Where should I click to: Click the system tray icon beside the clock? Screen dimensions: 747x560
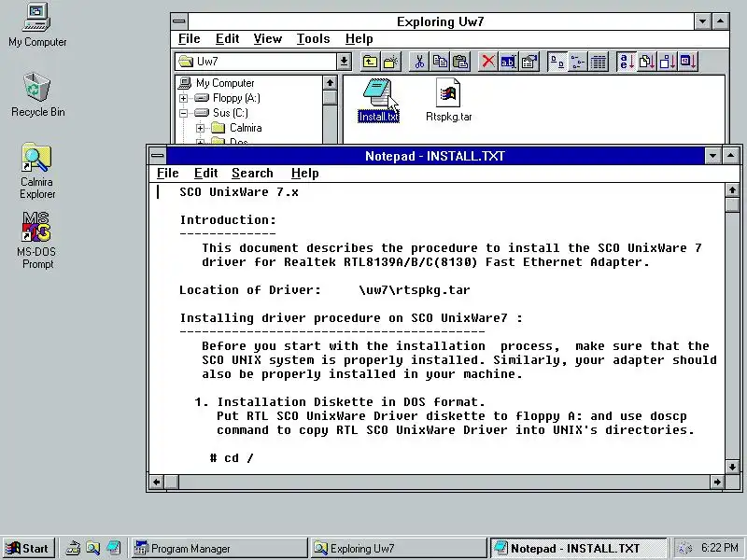click(685, 549)
